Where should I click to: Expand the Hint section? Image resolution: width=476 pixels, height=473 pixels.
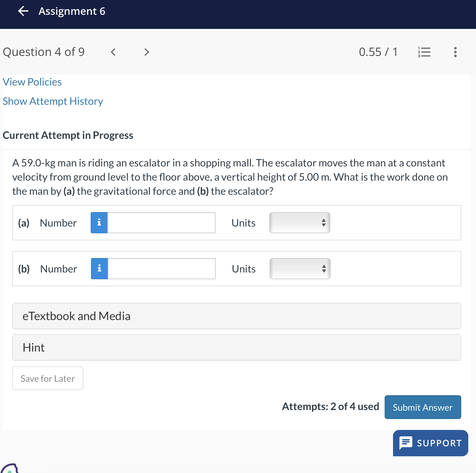click(237, 347)
